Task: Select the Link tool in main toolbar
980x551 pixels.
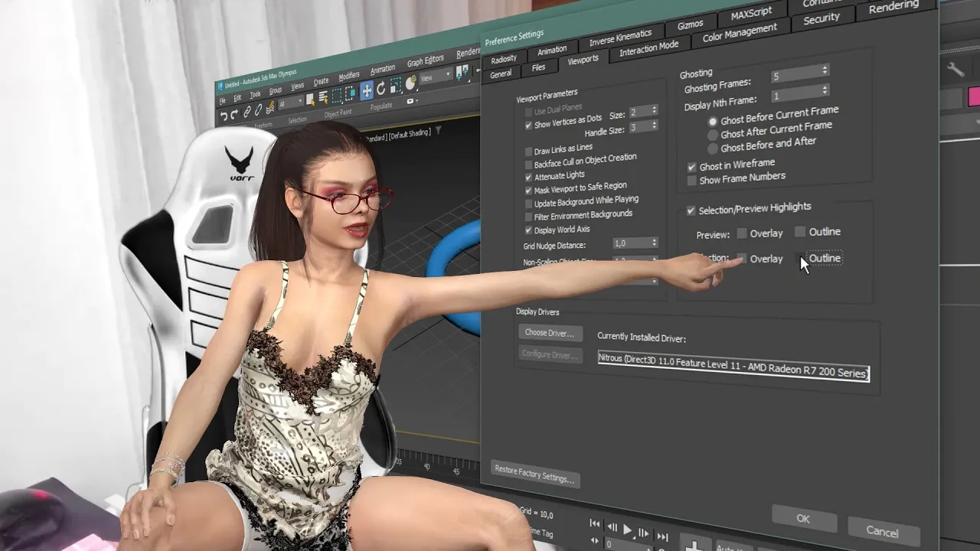Action: pyautogui.click(x=247, y=112)
